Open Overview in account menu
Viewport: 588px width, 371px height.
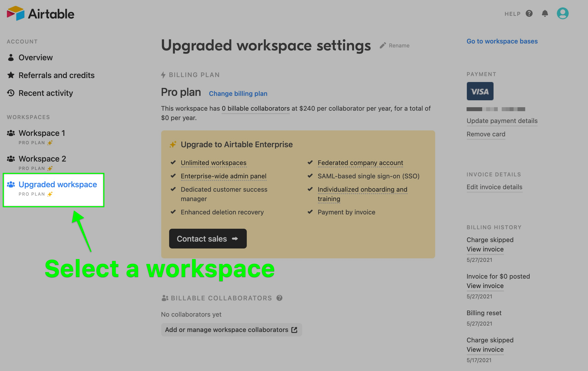(x=36, y=57)
